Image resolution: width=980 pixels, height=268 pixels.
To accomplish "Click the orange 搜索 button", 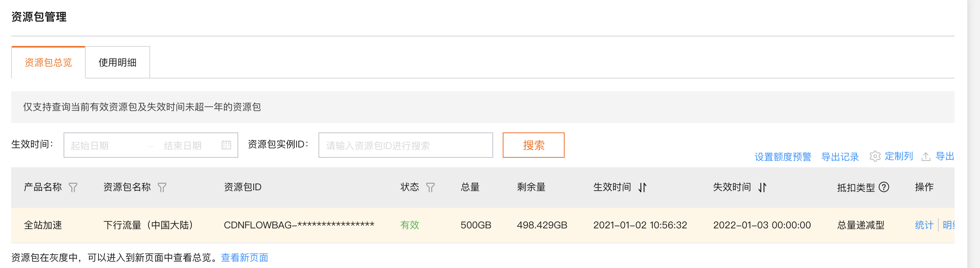I will point(533,145).
